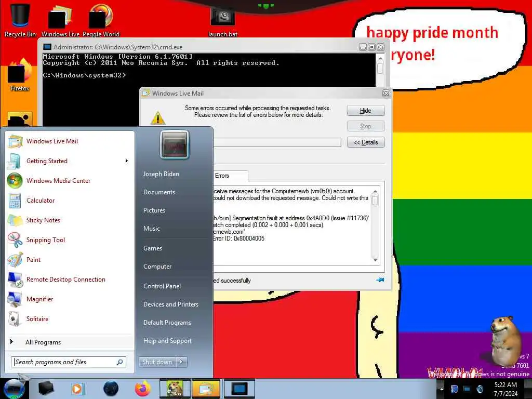
Task: Open the Shut down options arrow
Action: click(x=181, y=362)
